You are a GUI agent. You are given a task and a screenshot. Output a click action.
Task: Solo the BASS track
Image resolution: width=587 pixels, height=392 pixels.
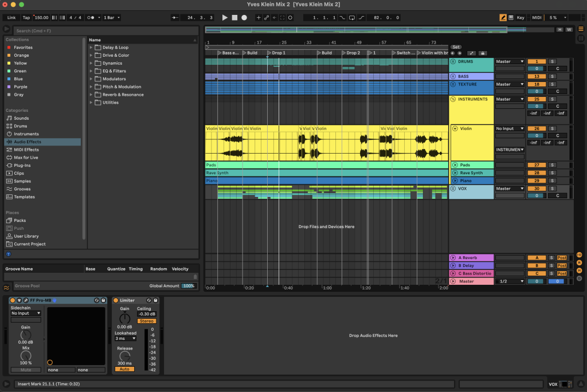tap(552, 76)
